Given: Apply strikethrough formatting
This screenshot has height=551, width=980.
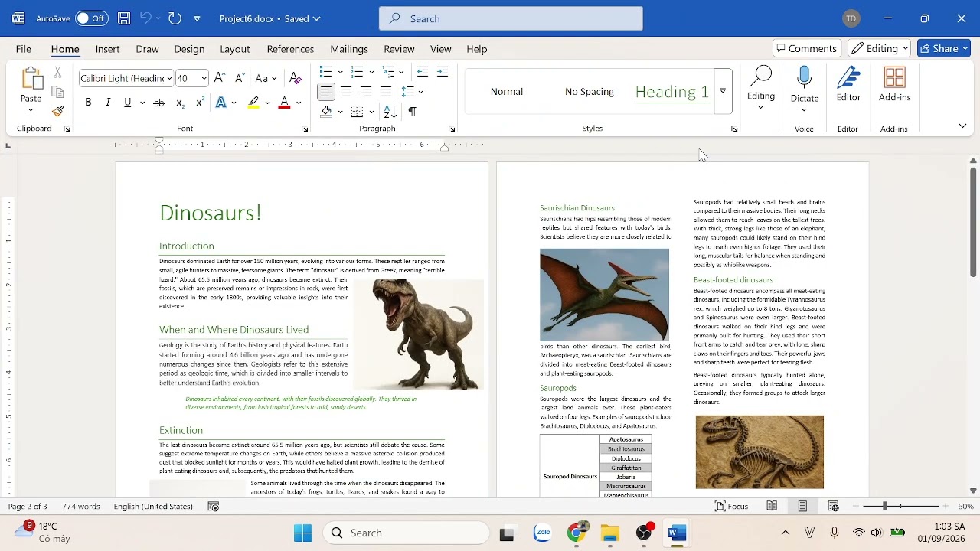Looking at the screenshot, I should 159,103.
